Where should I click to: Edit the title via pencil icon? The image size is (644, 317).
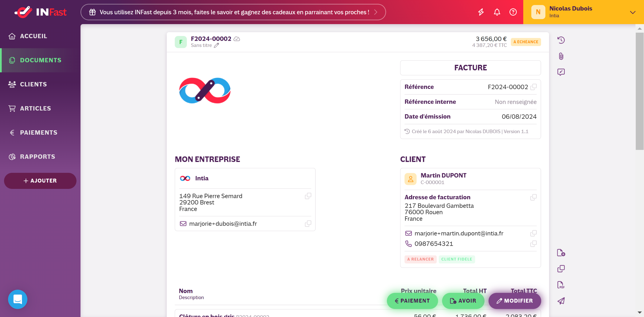[217, 45]
